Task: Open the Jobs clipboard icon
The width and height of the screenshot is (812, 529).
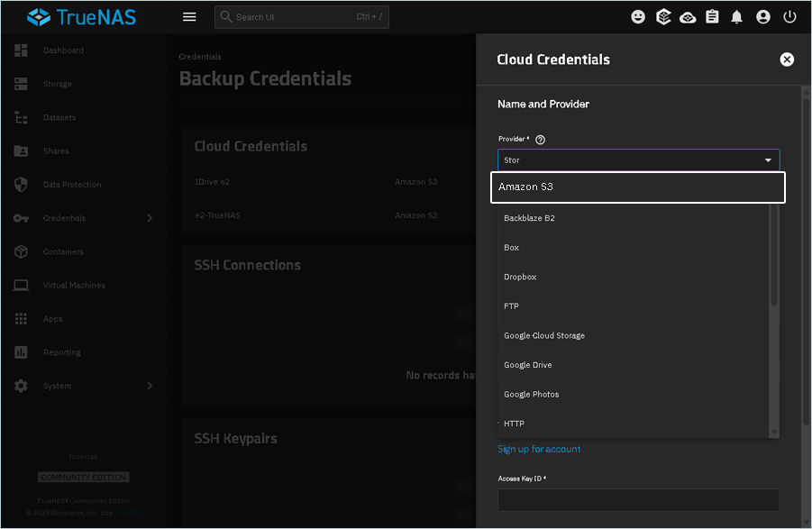Action: point(713,17)
